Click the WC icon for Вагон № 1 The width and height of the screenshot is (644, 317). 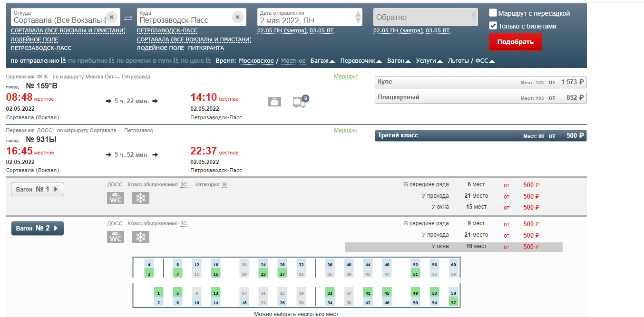[115, 198]
